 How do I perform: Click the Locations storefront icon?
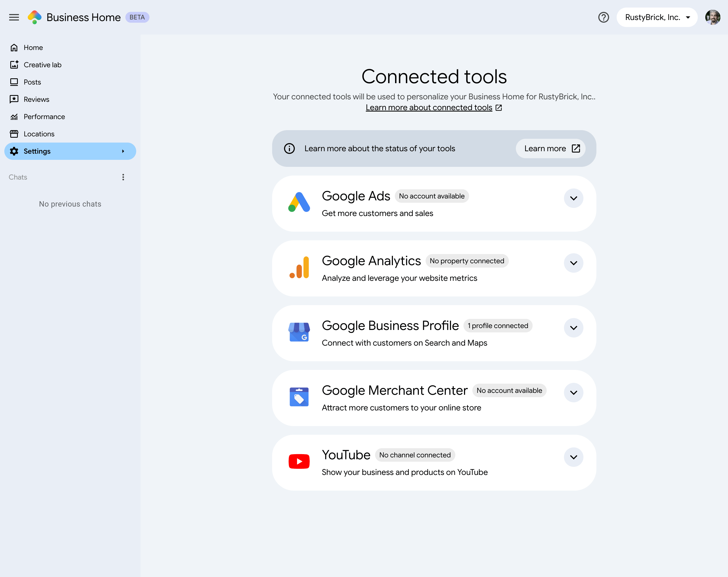click(x=14, y=134)
